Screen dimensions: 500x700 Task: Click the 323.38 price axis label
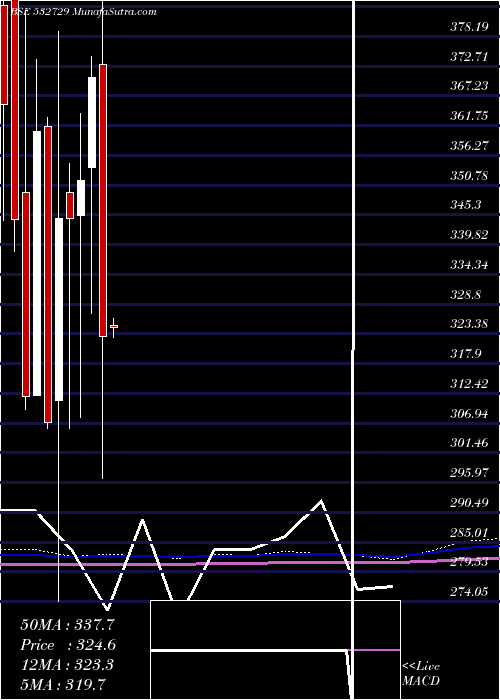(x=469, y=324)
